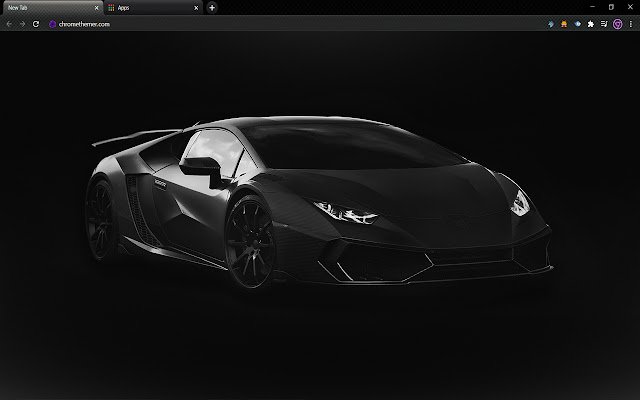Click the chromethemer.com address bar
The image size is (640, 400).
pyautogui.click(x=250, y=23)
